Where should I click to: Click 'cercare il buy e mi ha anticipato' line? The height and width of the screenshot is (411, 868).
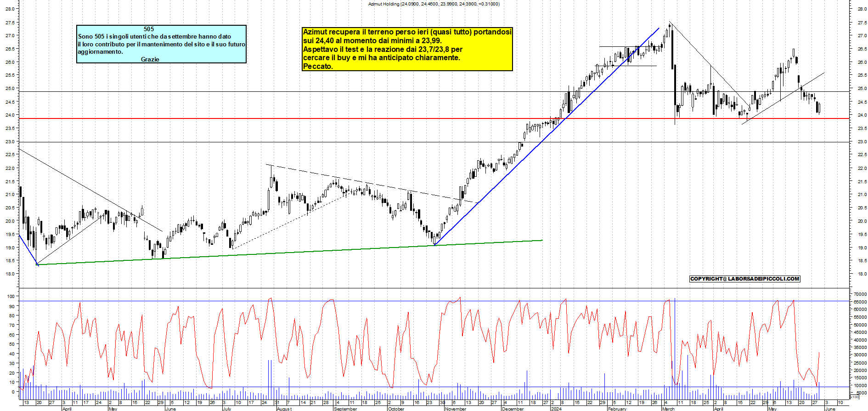381,57
